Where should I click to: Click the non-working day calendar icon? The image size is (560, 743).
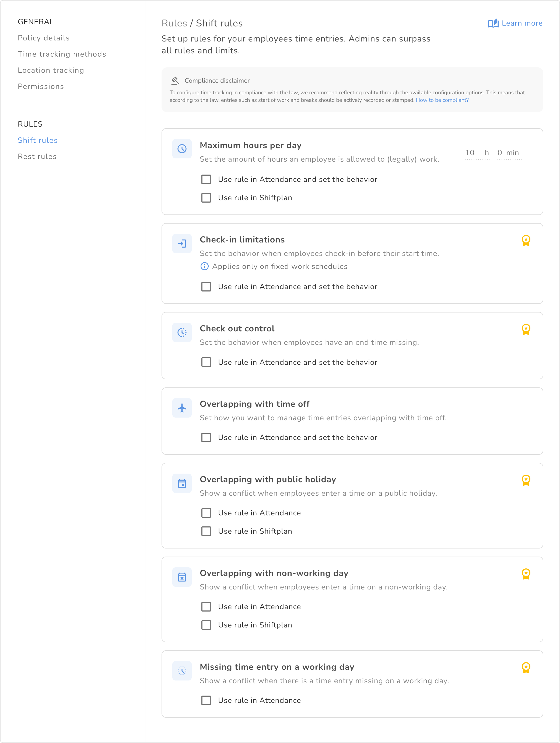[182, 577]
